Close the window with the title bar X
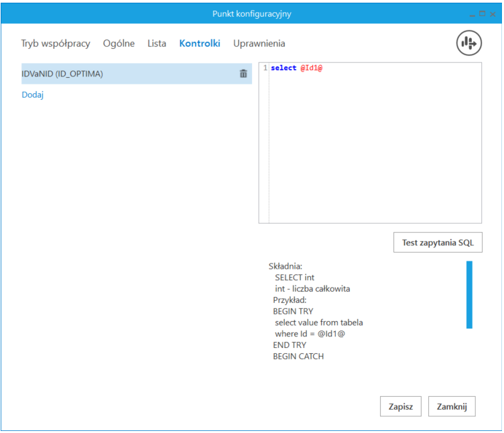Viewport: 504px width, 433px height. (493, 14)
